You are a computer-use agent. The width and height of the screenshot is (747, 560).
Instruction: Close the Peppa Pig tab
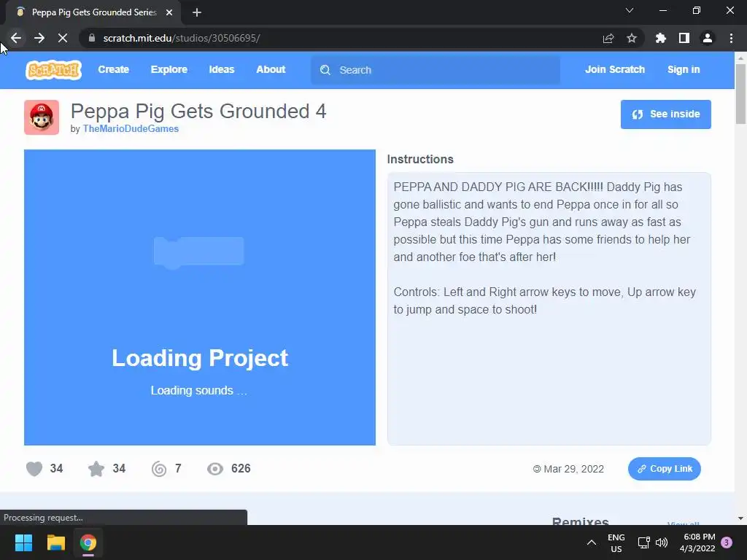click(x=169, y=12)
